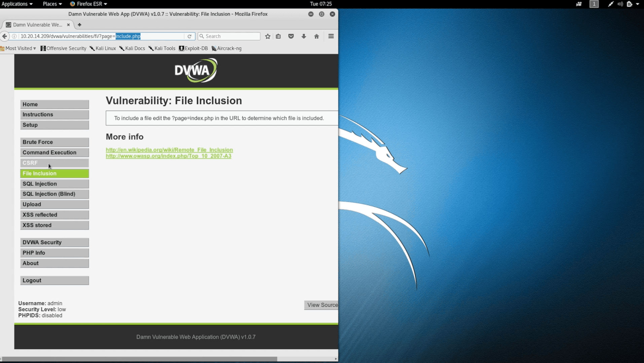Open the Most Visited bookmarks dropdown
Image resolution: width=644 pixels, height=363 pixels.
[x=18, y=48]
